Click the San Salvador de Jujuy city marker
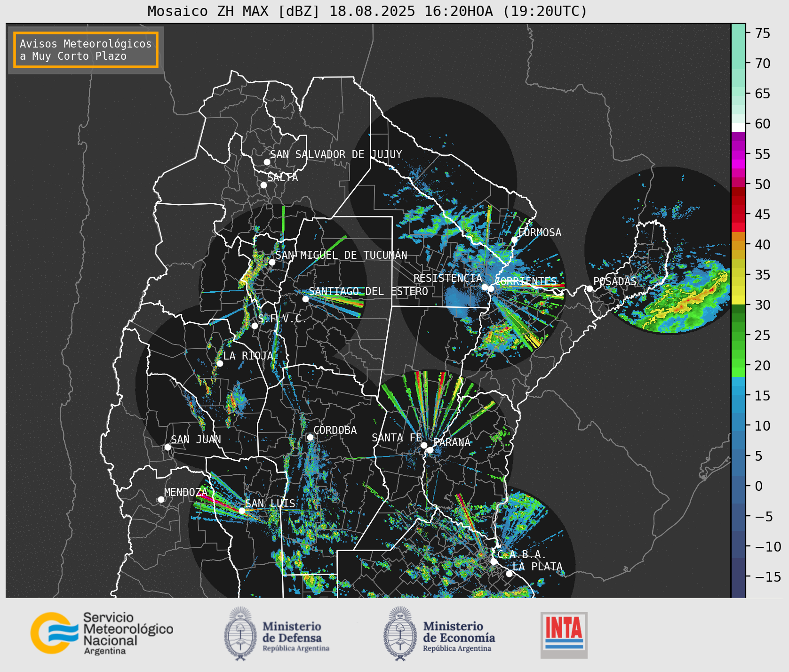Image resolution: width=789 pixels, height=672 pixels. 267,162
